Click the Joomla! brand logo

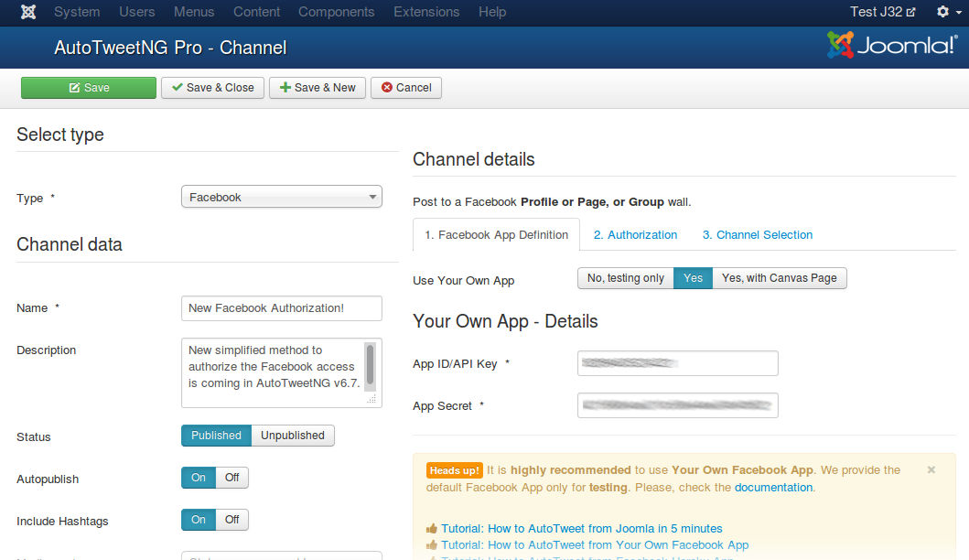tap(892, 45)
